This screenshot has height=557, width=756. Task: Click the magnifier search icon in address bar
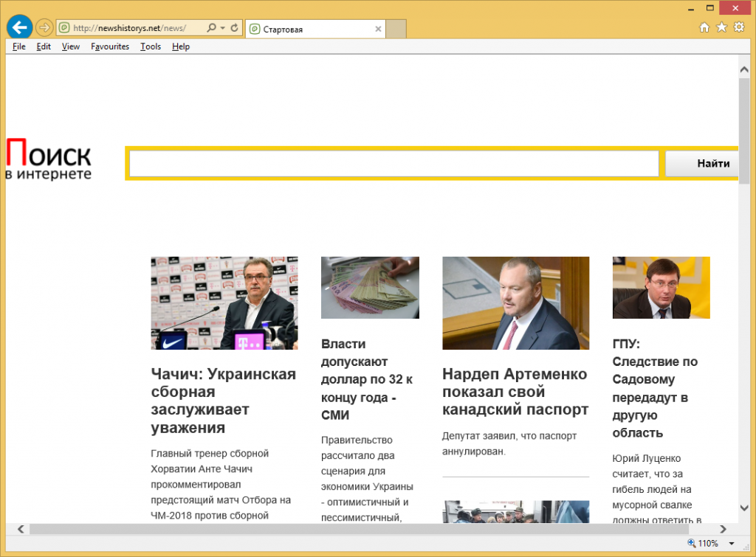(x=211, y=28)
